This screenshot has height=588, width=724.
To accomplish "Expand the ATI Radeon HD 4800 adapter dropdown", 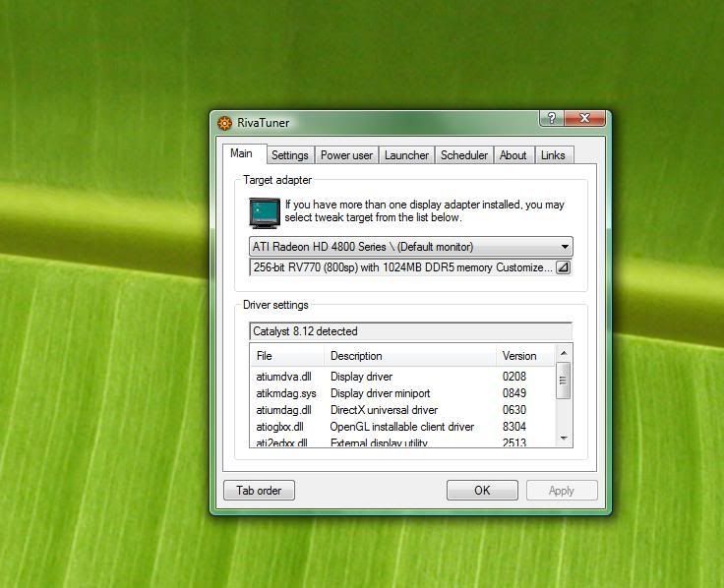I will coord(565,247).
